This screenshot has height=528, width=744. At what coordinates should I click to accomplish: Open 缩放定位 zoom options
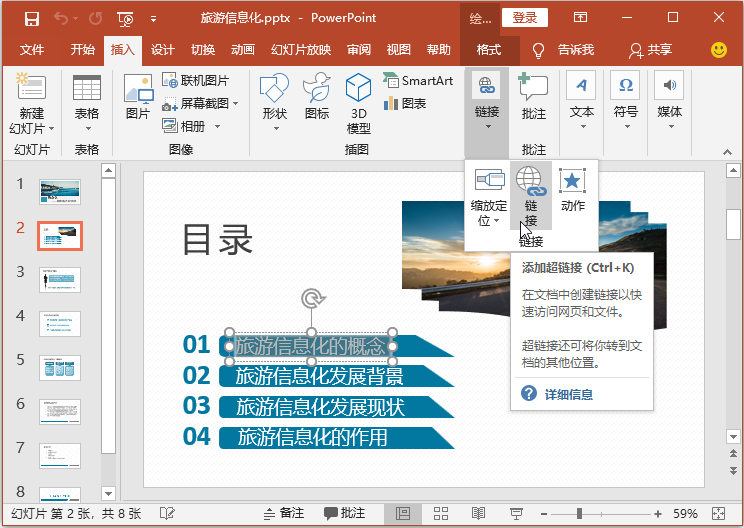489,197
